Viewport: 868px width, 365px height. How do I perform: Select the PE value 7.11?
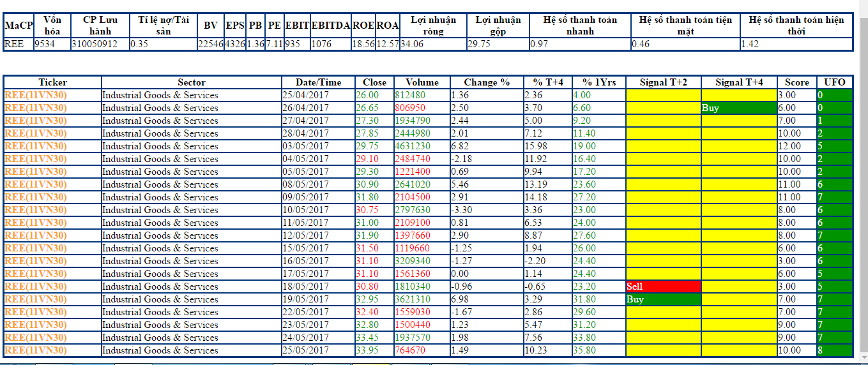pyautogui.click(x=275, y=44)
